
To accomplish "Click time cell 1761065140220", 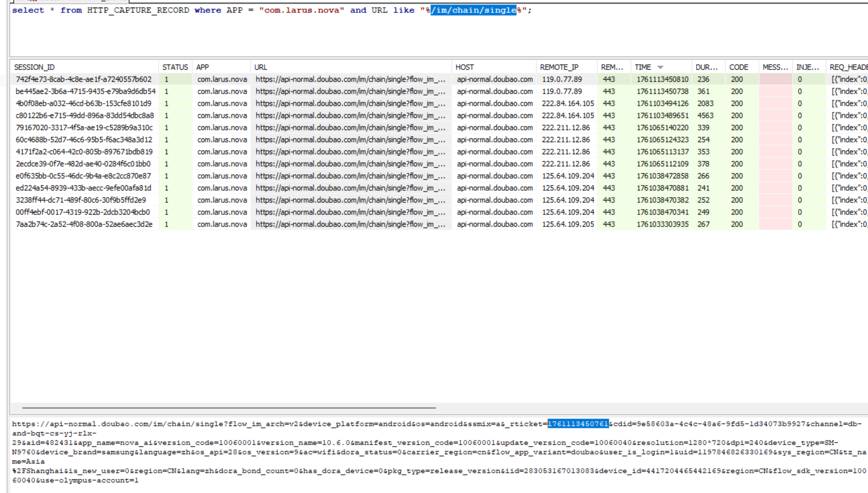I will coord(662,127).
